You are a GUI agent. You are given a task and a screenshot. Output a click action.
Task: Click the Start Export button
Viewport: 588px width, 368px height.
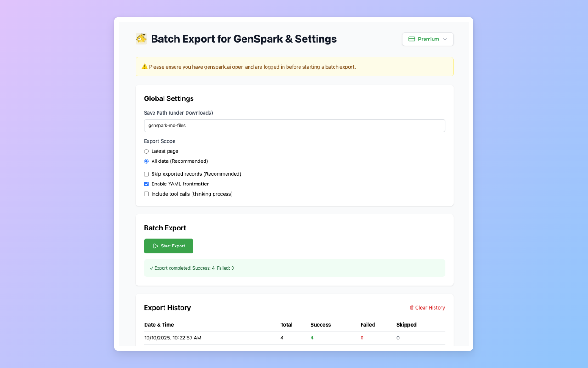click(x=169, y=246)
